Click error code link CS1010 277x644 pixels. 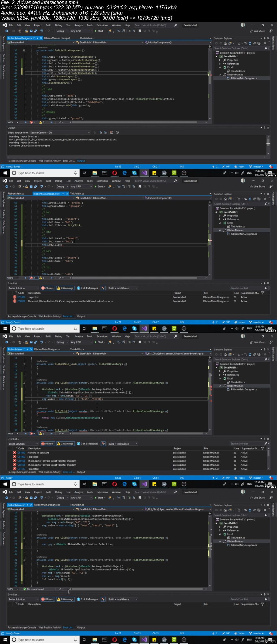pyautogui.click(x=21, y=453)
